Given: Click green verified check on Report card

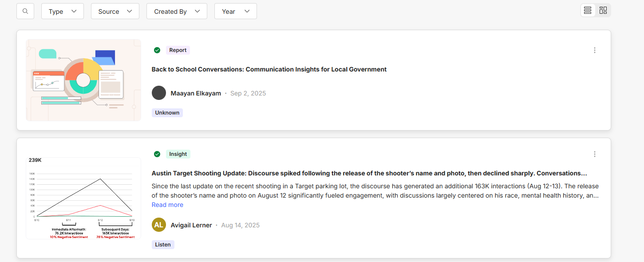Looking at the screenshot, I should coord(157,50).
